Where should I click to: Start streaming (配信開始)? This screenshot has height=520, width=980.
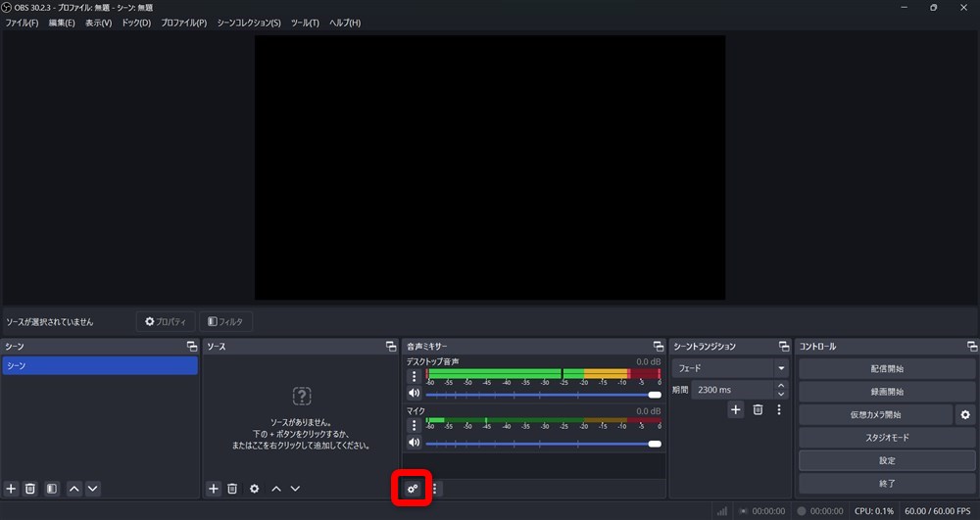(x=887, y=369)
